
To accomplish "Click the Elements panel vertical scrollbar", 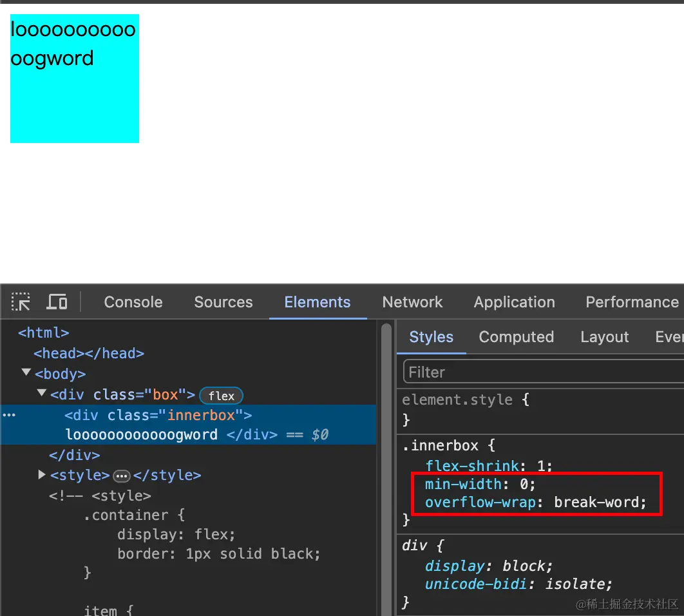I will pyautogui.click(x=386, y=469).
